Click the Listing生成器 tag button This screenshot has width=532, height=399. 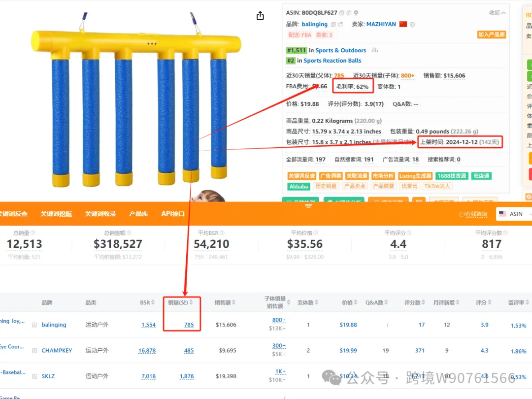[x=415, y=176]
